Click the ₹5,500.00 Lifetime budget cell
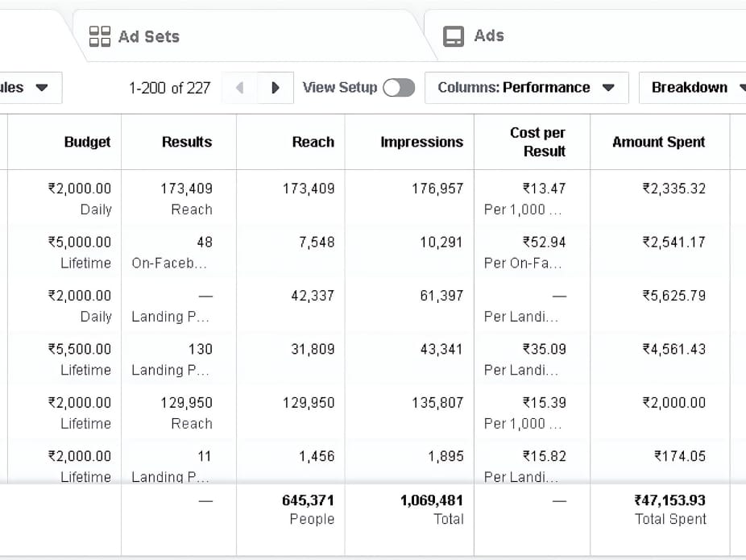Image resolution: width=746 pixels, height=560 pixels. [x=80, y=359]
